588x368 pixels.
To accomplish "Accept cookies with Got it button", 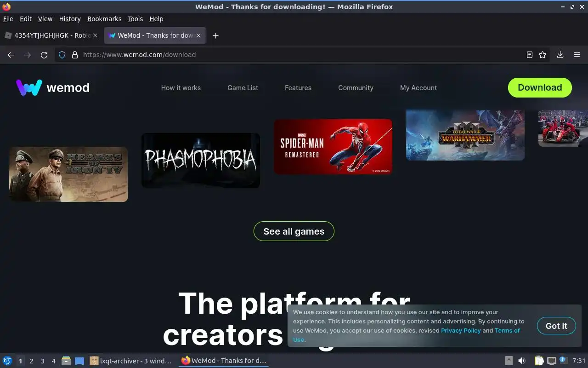I will pos(556,326).
